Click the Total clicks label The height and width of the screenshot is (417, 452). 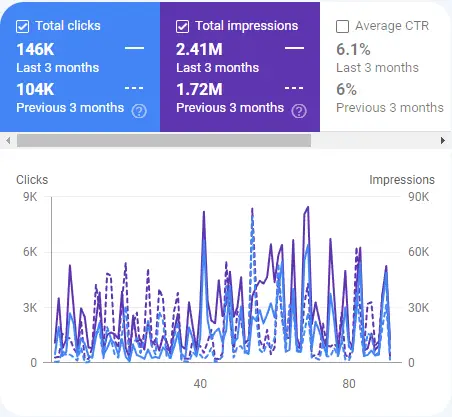point(68,26)
